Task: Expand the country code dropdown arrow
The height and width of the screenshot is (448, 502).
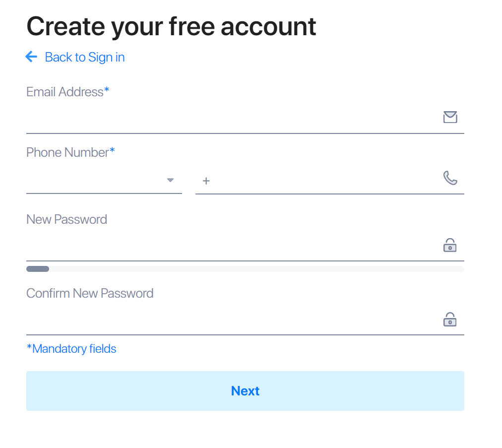Action: click(170, 180)
